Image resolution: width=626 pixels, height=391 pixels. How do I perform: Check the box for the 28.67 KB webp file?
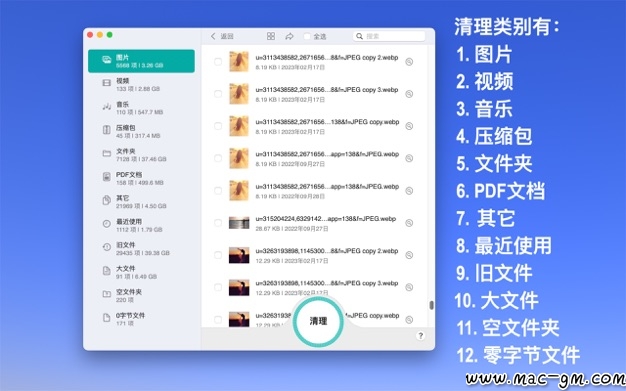point(218,223)
